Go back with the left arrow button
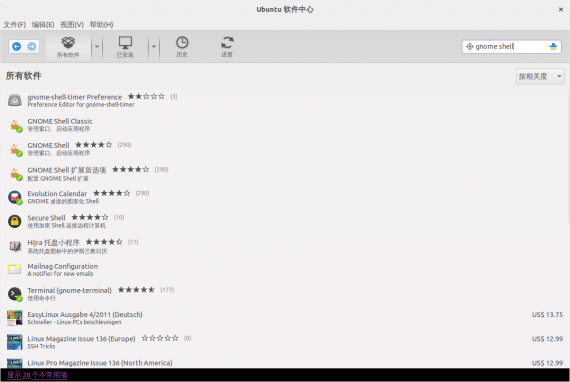570x382 pixels. [x=16, y=47]
